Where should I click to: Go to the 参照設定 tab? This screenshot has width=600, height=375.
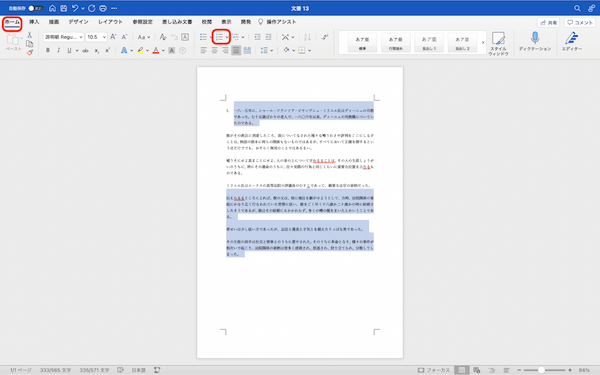coord(142,22)
